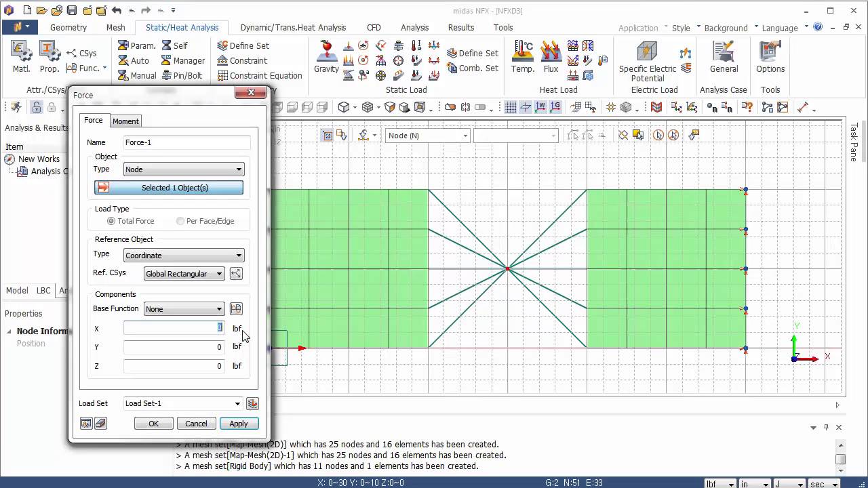This screenshot has width=868, height=488.
Task: Open the Matl. material tool
Action: click(x=21, y=57)
